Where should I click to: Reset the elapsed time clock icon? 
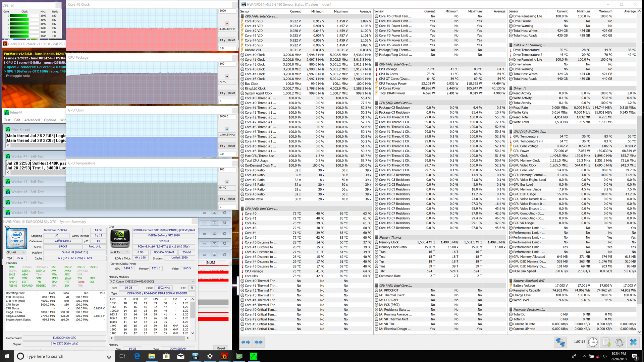[593, 342]
